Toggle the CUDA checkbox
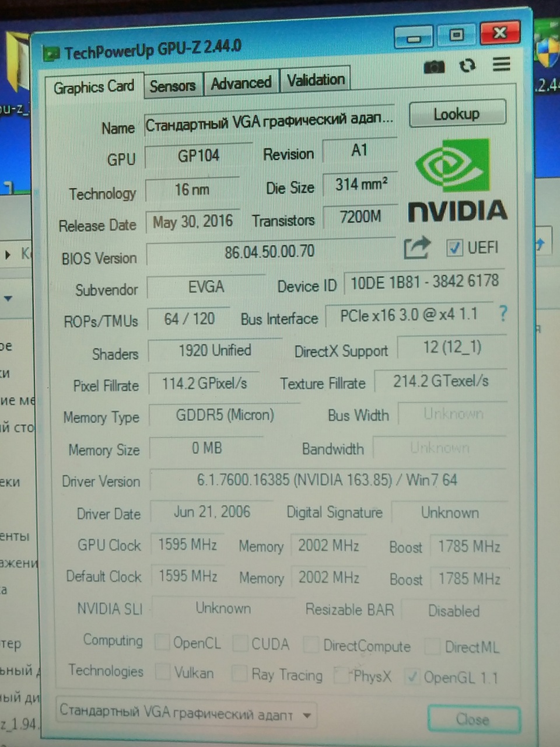 240,643
